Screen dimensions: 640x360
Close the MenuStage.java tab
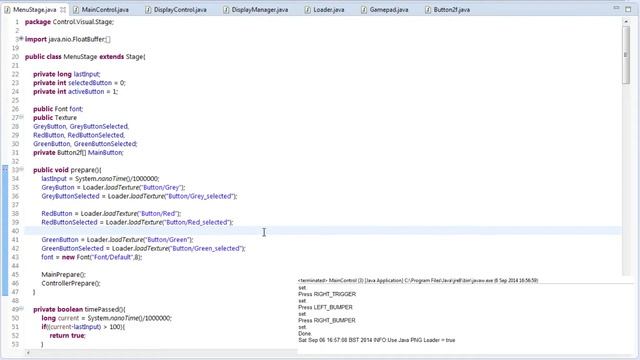63,9
